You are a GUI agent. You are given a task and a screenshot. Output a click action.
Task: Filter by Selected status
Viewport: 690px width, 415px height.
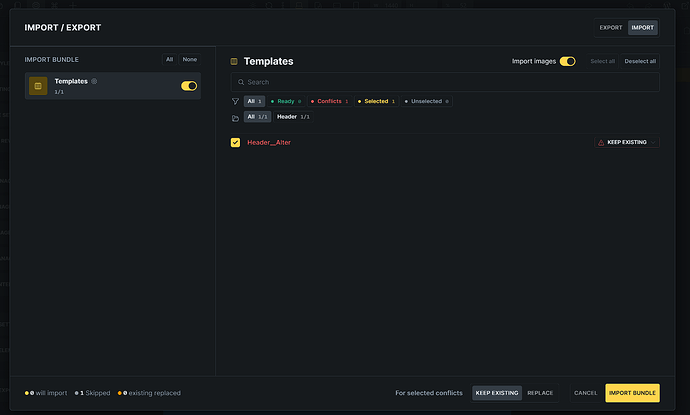click(x=376, y=101)
